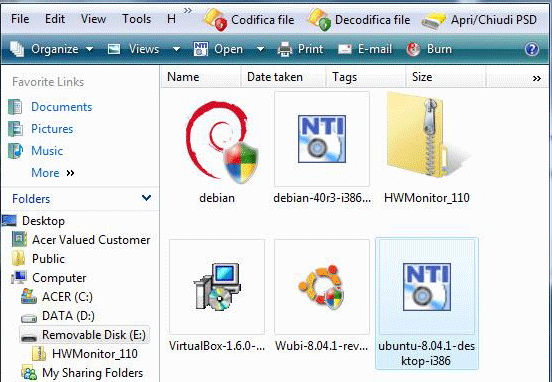The image size is (552, 382).
Task: Open Music favorite link
Action: point(47,151)
